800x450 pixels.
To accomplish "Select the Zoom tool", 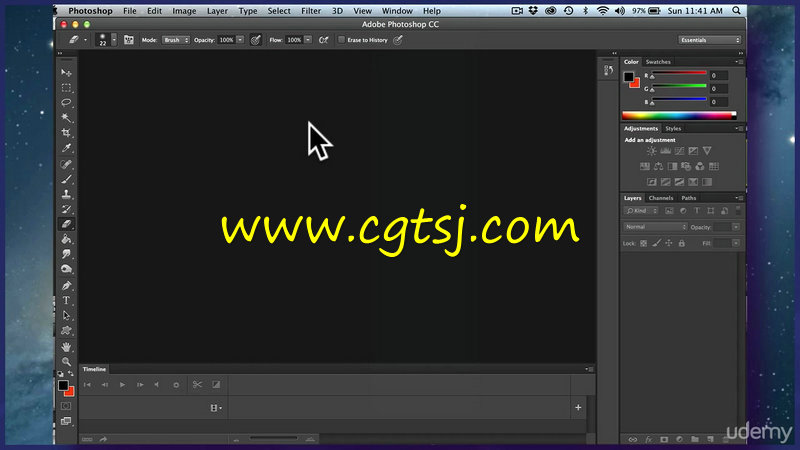I will click(66, 362).
